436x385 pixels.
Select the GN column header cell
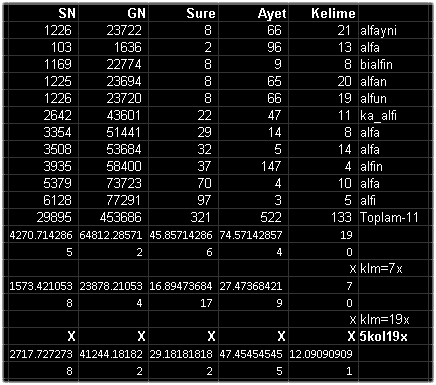click(x=113, y=13)
